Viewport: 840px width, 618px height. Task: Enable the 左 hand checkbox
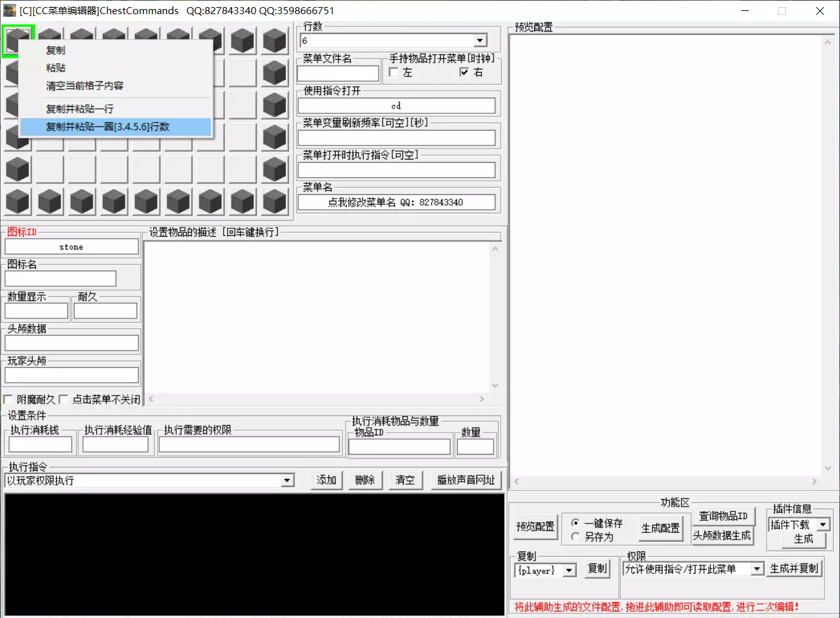pyautogui.click(x=394, y=72)
